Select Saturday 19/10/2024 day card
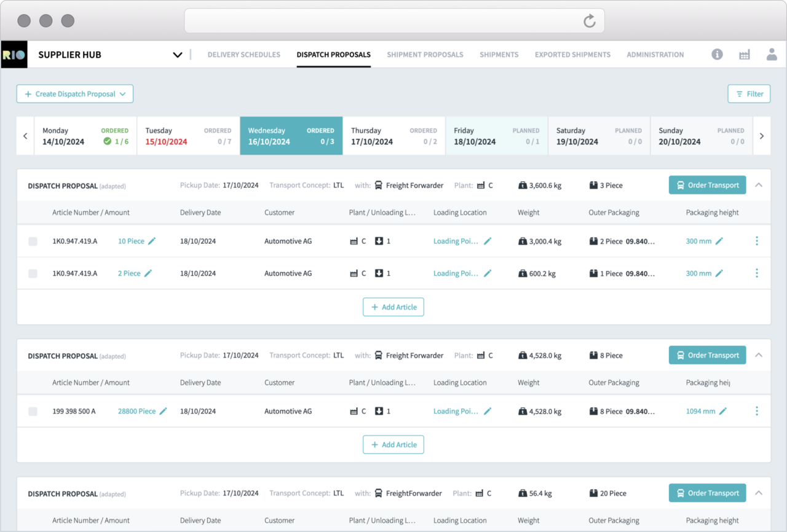 (x=599, y=136)
